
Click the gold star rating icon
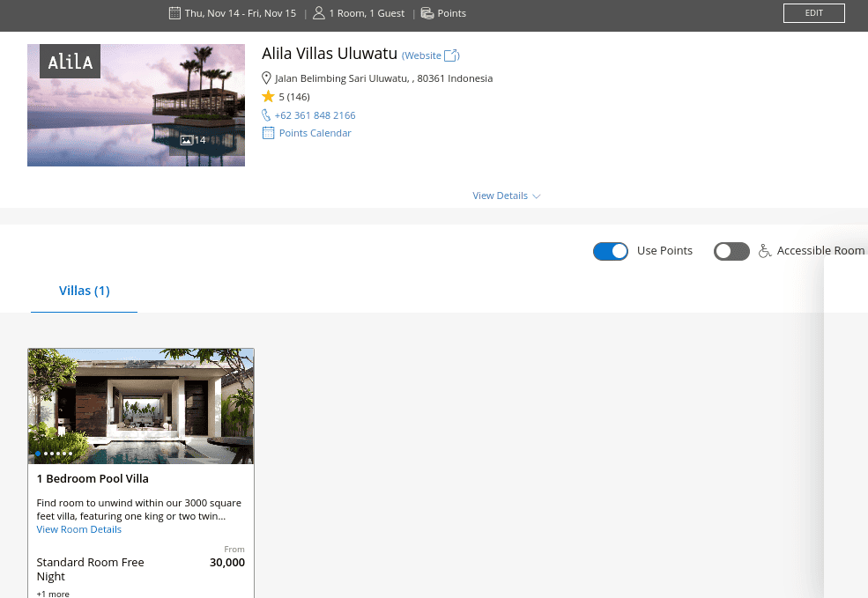pyautogui.click(x=269, y=96)
